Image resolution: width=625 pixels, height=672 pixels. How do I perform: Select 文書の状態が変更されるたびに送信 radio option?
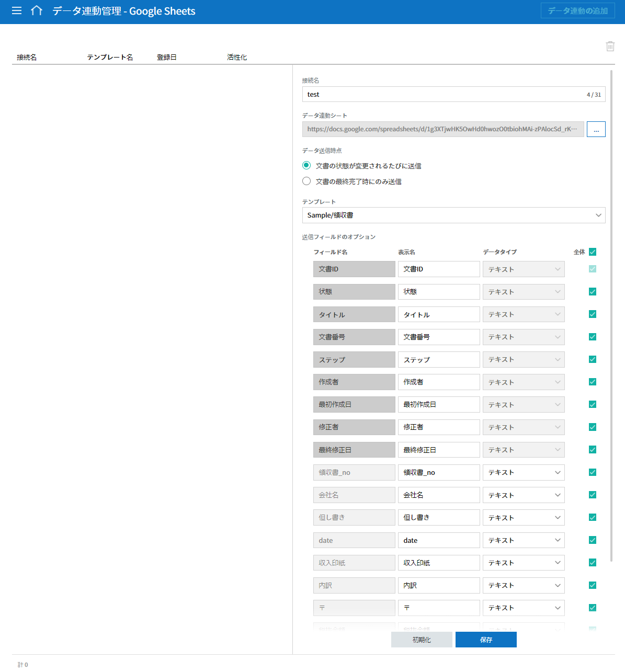tap(306, 165)
